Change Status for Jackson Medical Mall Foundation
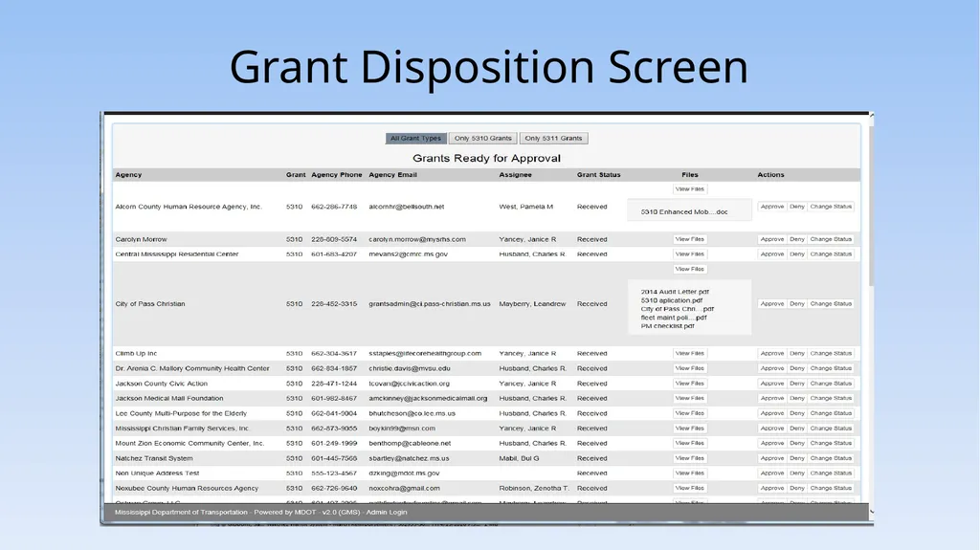Viewport: 980px width, 550px height. [831, 398]
